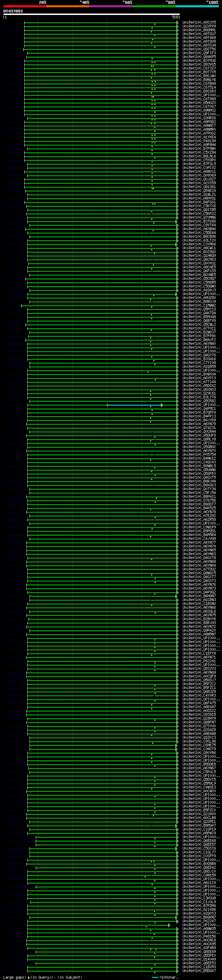Image resolution: width=222 pixels, height=980 pixels.
Task: Select hit UniRef100_C5XZ84
Action: (199, 153)
